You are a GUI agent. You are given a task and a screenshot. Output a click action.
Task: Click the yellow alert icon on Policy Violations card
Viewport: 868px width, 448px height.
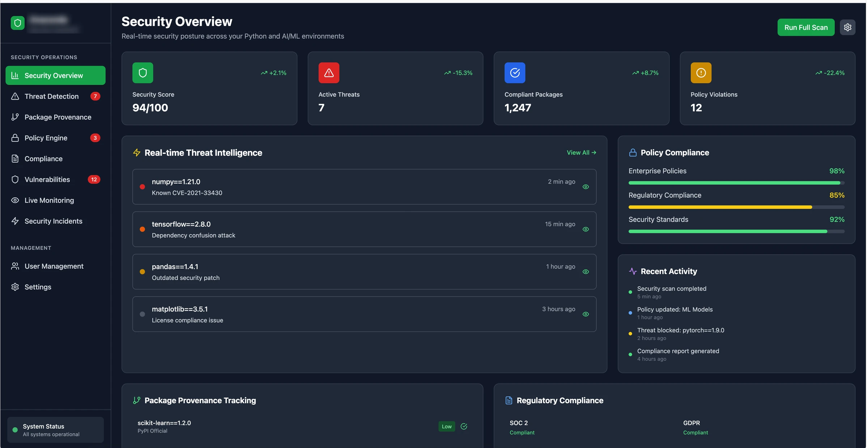click(x=701, y=73)
